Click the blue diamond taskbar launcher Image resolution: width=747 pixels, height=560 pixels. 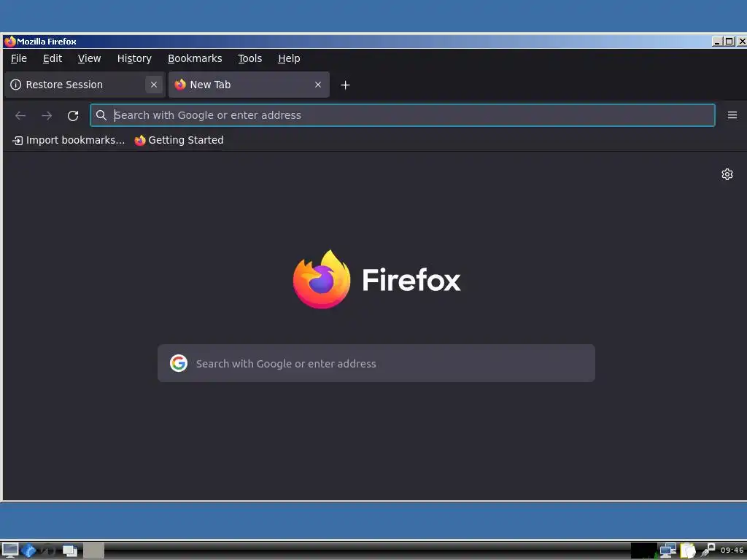point(28,551)
